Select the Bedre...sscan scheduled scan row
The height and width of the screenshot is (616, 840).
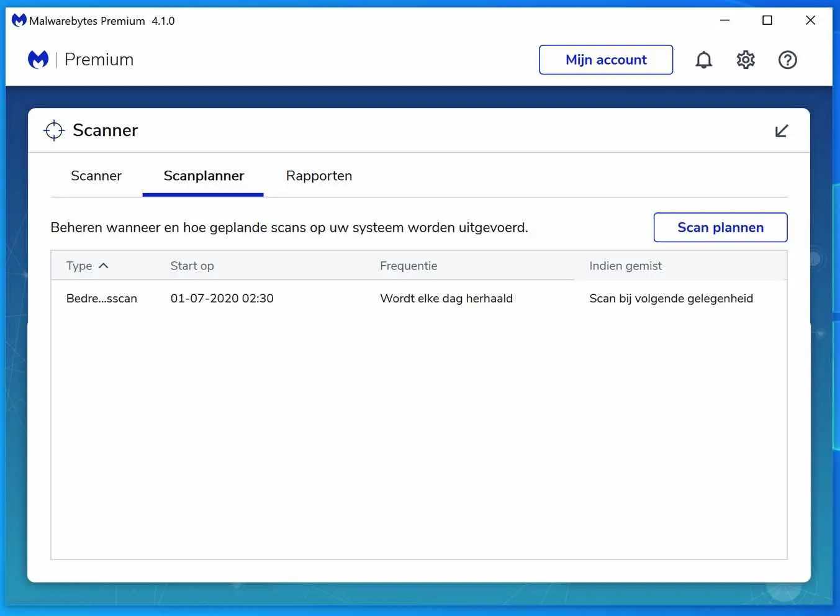[x=419, y=298]
